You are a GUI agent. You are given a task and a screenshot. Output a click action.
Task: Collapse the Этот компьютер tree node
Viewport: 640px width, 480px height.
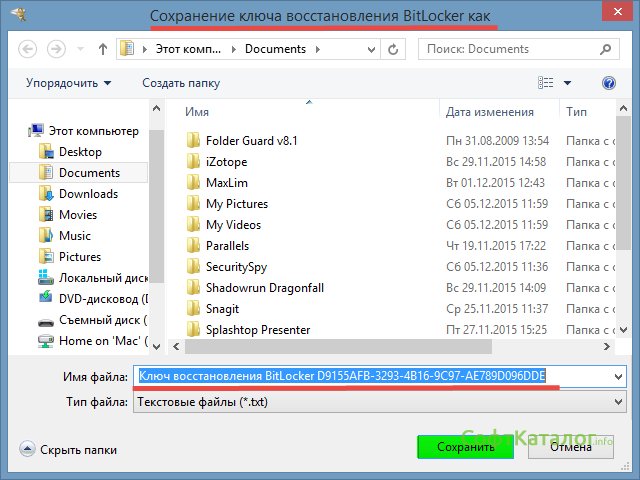(22, 131)
